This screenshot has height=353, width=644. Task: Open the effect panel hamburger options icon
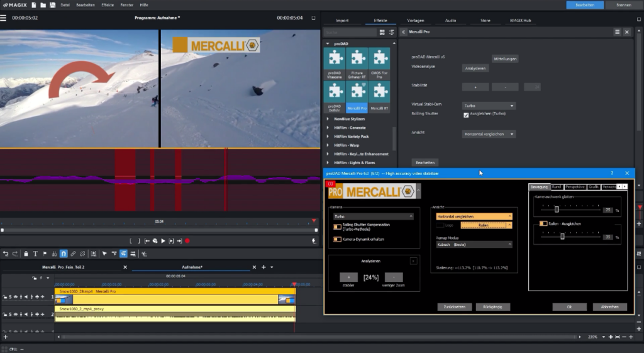pos(618,31)
